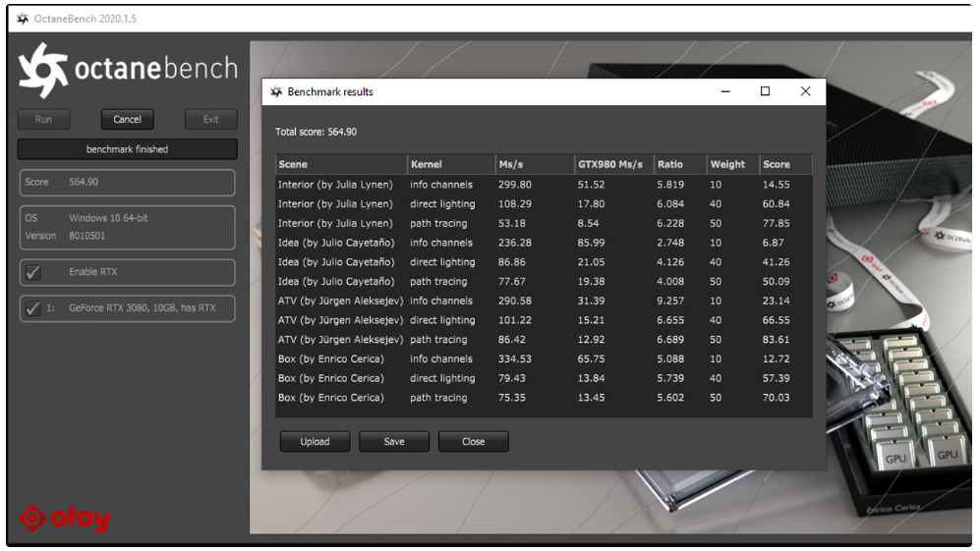This screenshot has height=551, width=980.
Task: Select the ATV path tracing row
Action: tap(544, 340)
